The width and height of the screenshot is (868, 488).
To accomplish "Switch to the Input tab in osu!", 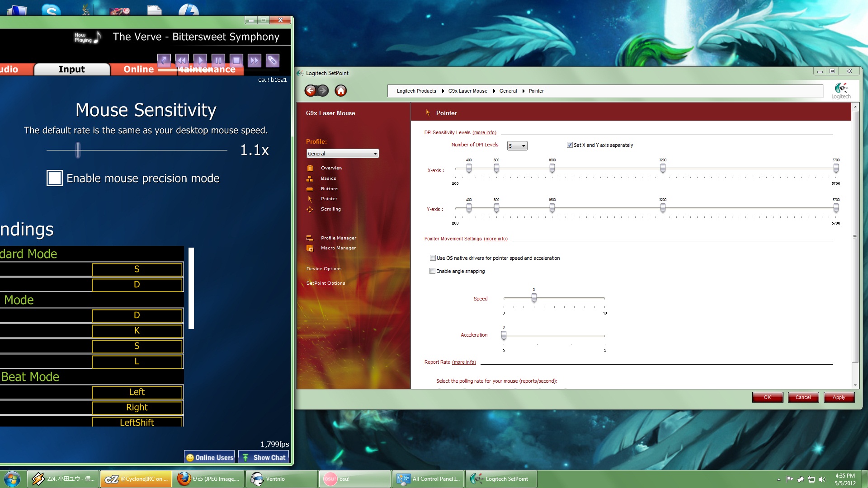I will [x=72, y=69].
